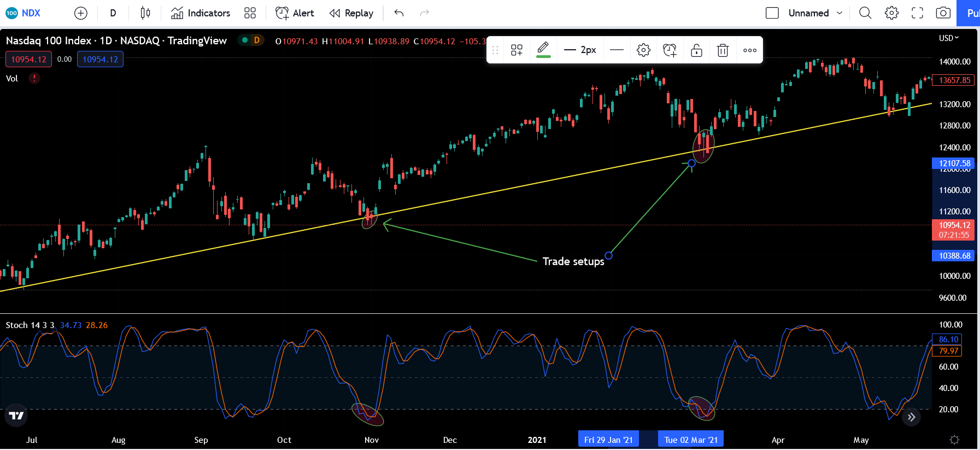The image size is (980, 450).
Task: Undo the last chart action
Action: pyautogui.click(x=399, y=13)
